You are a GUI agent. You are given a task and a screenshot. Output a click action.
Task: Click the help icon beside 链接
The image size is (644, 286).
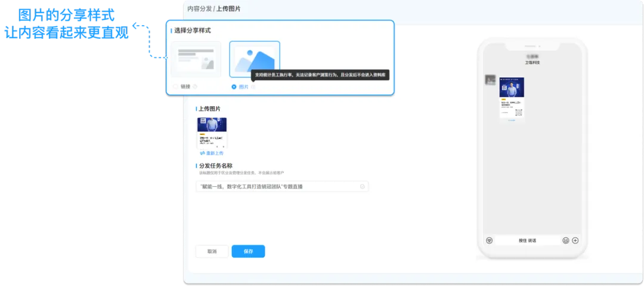pyautogui.click(x=195, y=87)
